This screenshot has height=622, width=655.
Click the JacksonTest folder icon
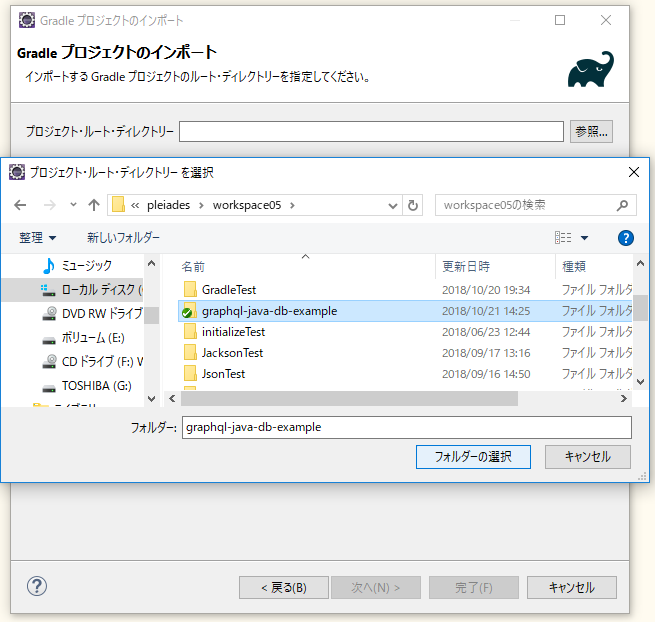click(x=190, y=353)
